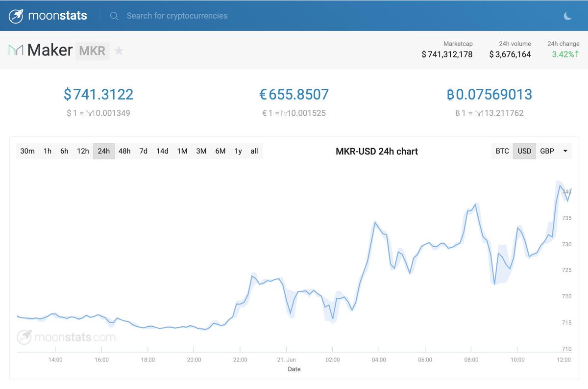
Task: Click the Marketcap value $741,312,178
Action: [447, 54]
